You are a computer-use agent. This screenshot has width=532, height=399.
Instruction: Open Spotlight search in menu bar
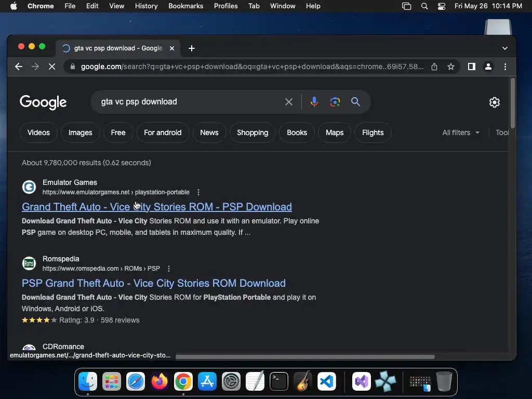[424, 6]
